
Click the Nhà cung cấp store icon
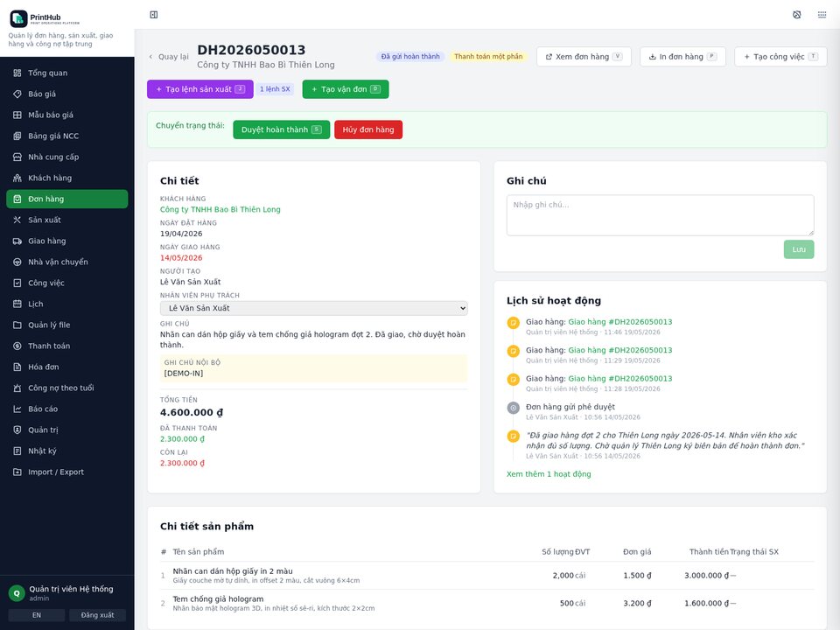(17, 157)
